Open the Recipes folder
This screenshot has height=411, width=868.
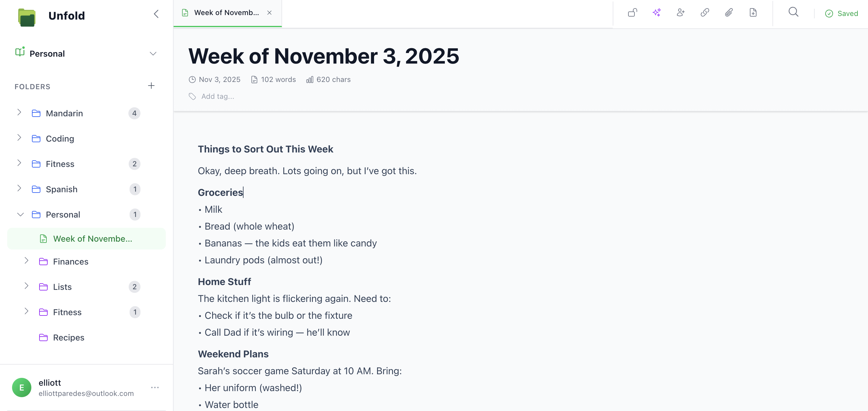point(68,337)
